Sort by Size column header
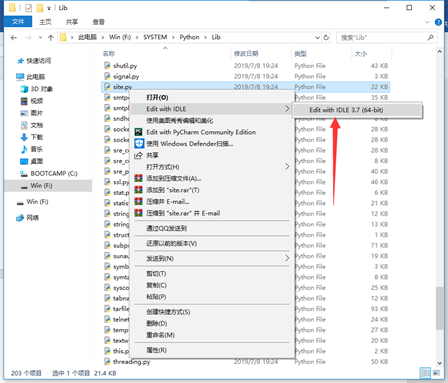This screenshot has height=383, width=448. click(x=361, y=53)
